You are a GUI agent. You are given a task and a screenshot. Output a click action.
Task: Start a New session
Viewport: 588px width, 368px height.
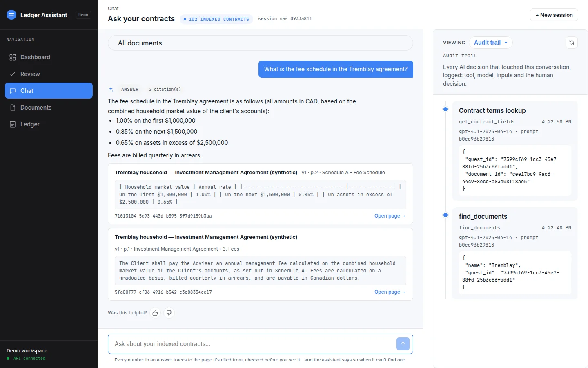pos(554,15)
